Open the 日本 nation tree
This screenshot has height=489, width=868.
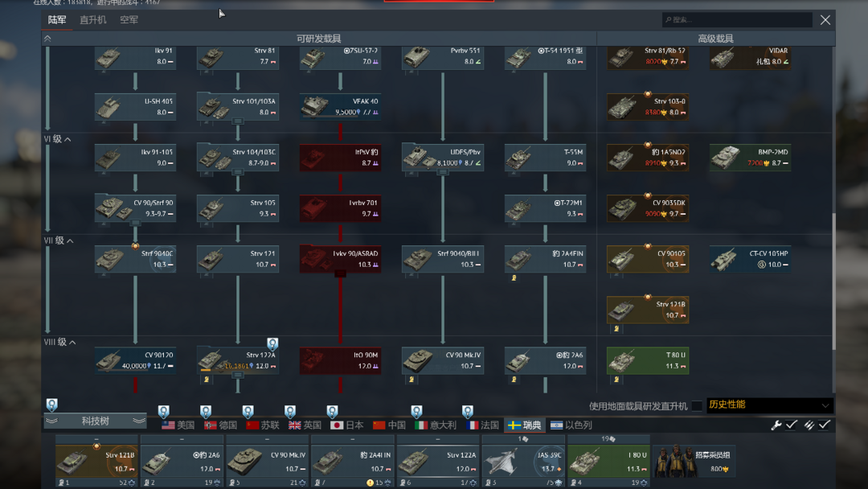(347, 425)
